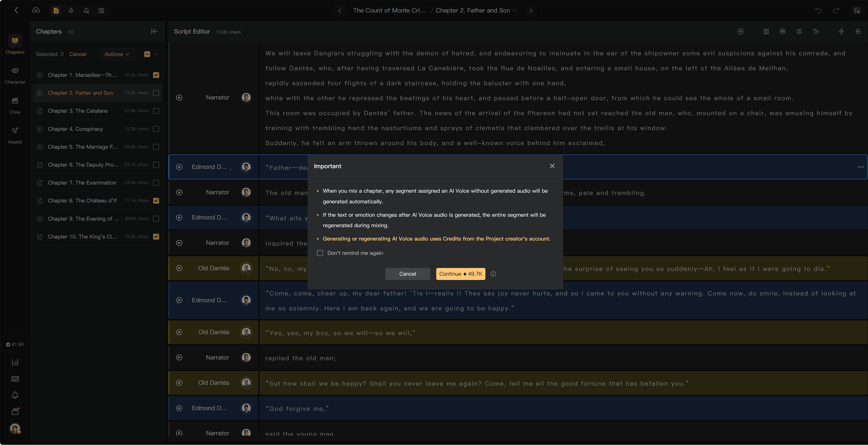Click the Continue 49.7K button

pos(460,274)
